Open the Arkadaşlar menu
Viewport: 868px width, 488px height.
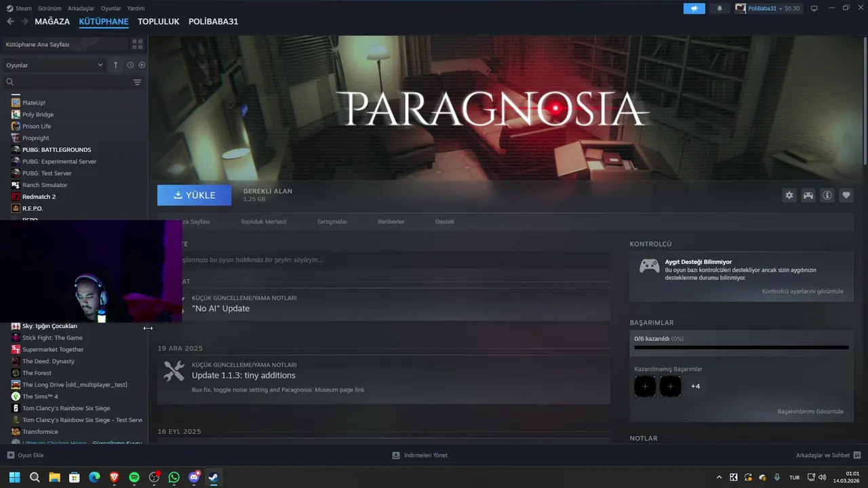click(81, 8)
